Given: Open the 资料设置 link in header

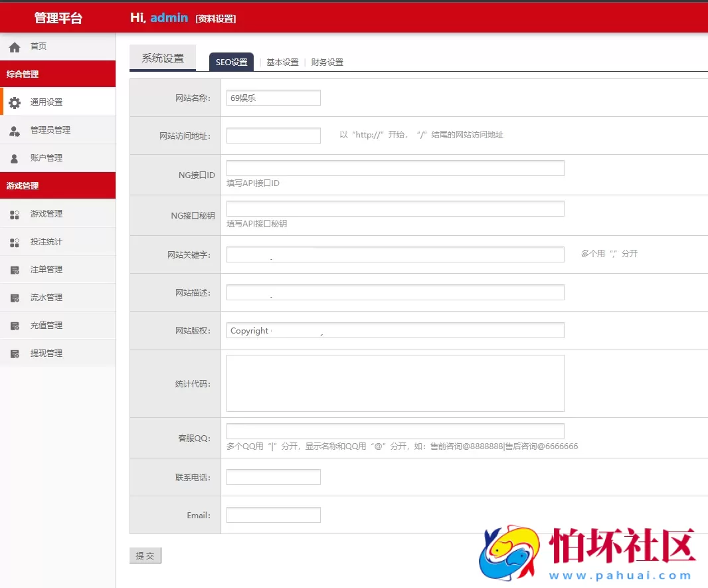Looking at the screenshot, I should pyautogui.click(x=215, y=18).
